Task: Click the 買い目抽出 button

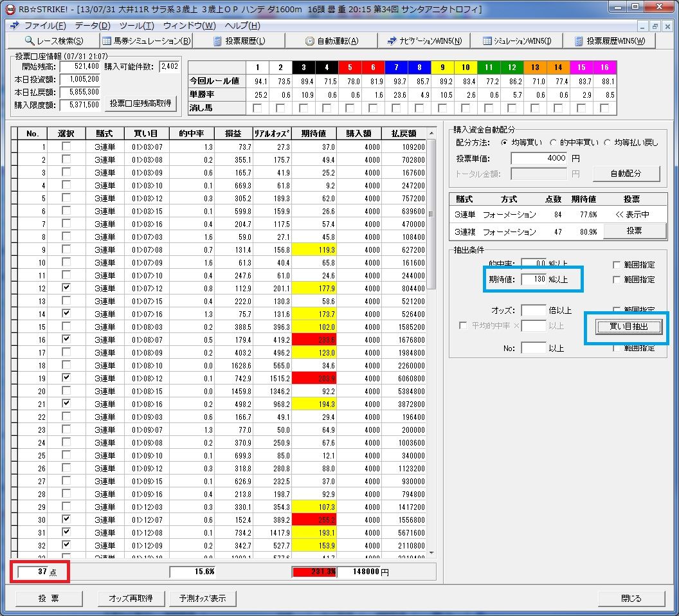Action: click(x=629, y=327)
